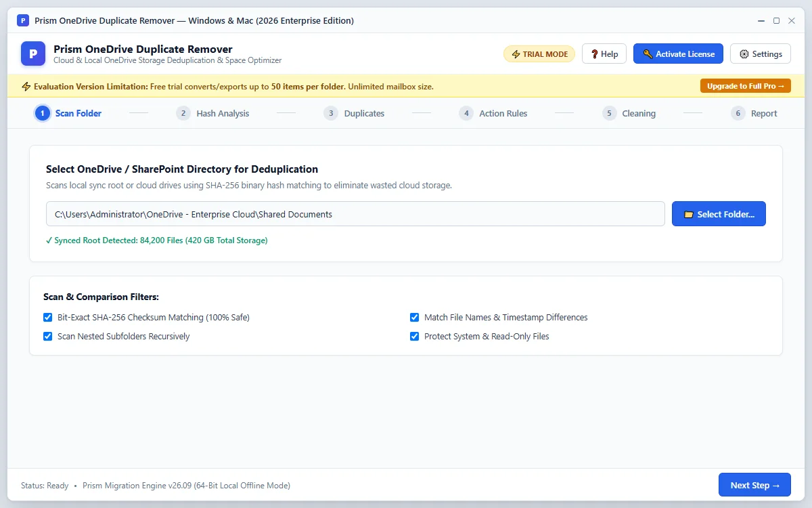The width and height of the screenshot is (812, 508).
Task: Click the 'Prism OneDrive Duplicate Remover' header title
Action: 143,49
